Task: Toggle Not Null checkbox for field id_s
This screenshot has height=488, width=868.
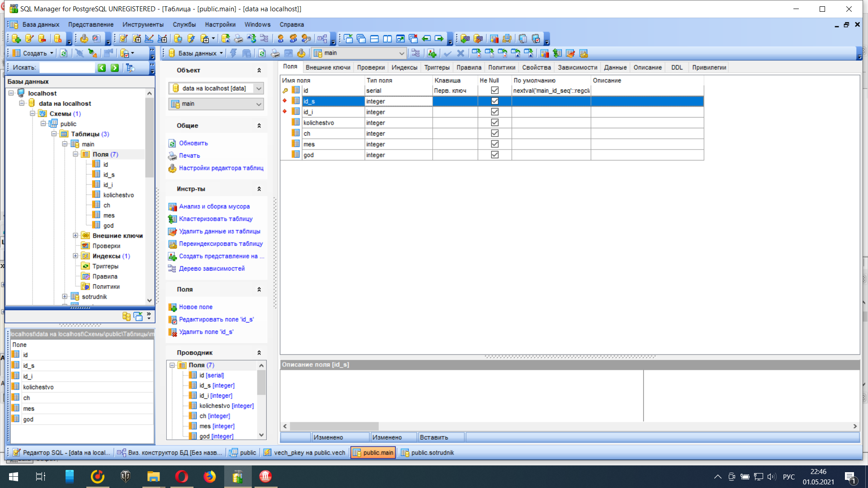Action: pyautogui.click(x=495, y=101)
